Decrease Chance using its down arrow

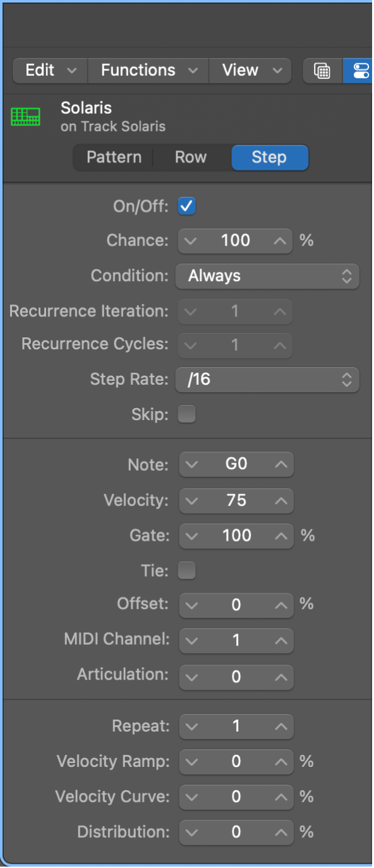click(192, 241)
